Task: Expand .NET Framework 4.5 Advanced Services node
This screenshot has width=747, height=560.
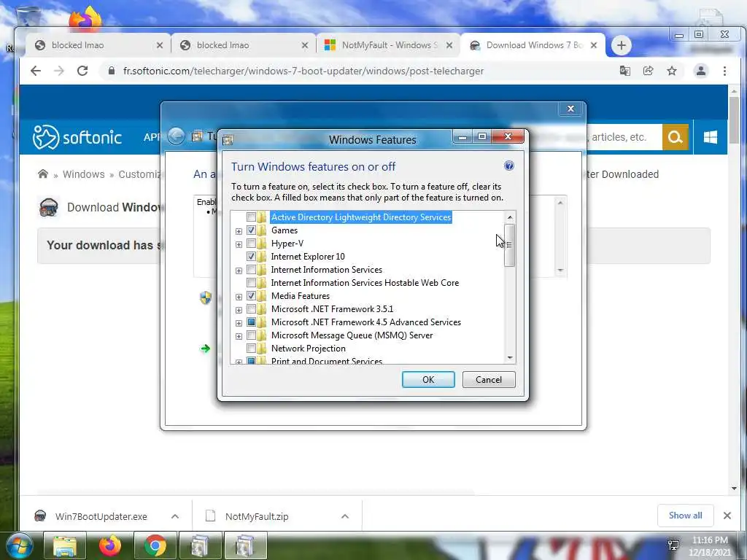Action: [x=239, y=323]
